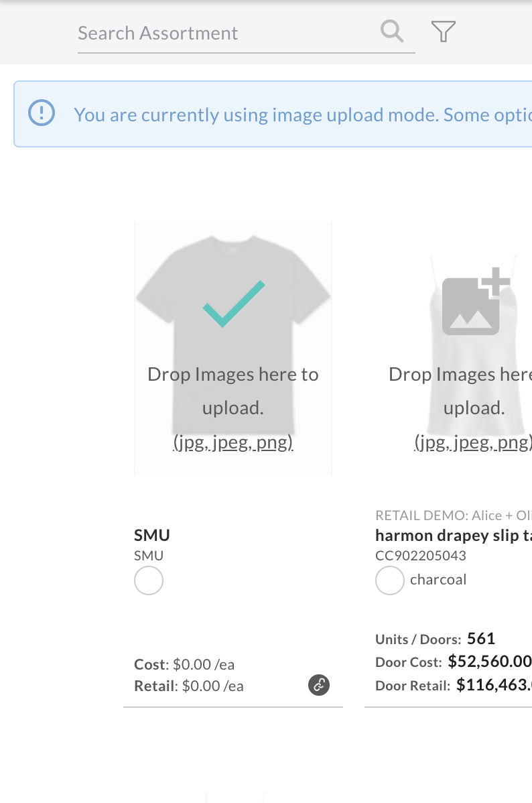
Task: Click the add-image icon on the slip top
Action: coord(476,301)
